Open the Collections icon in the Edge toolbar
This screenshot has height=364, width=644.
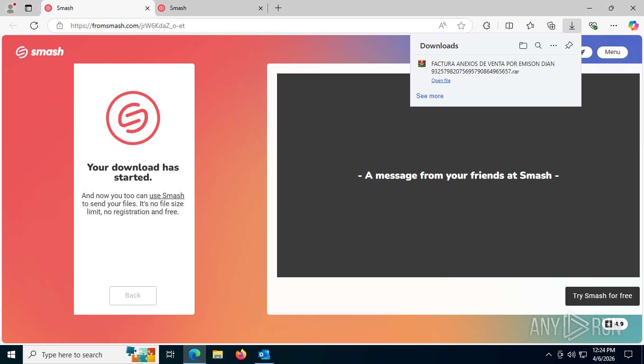coord(551,26)
